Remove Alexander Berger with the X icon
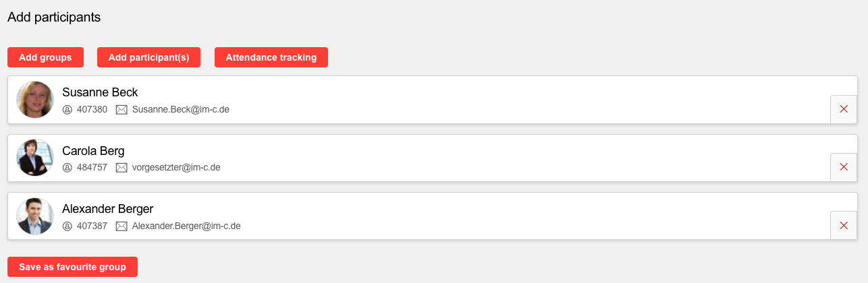 pos(843,225)
